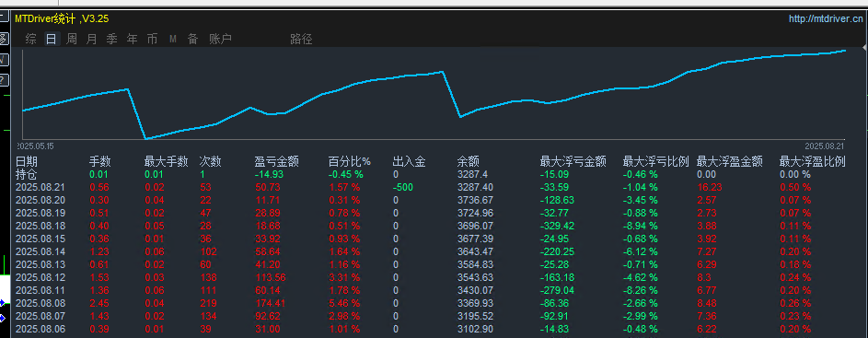Click the M tab

pos(173,40)
